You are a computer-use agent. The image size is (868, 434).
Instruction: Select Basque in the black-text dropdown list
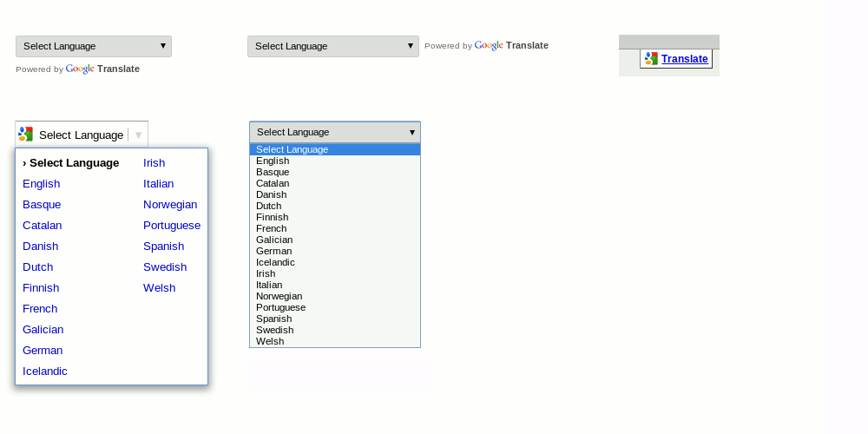[273, 172]
